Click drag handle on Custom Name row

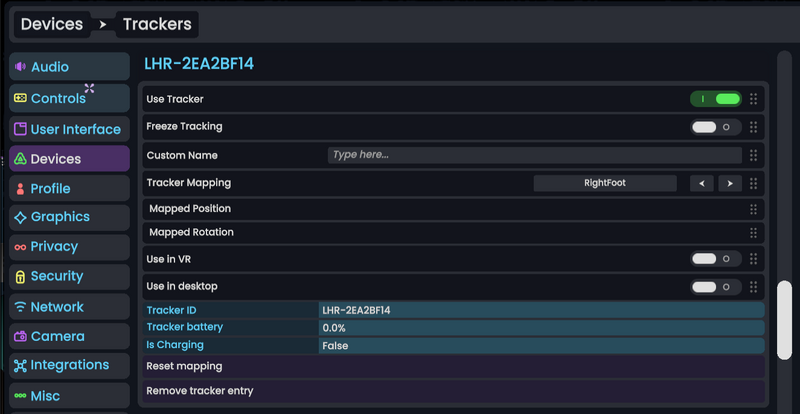pyautogui.click(x=754, y=155)
